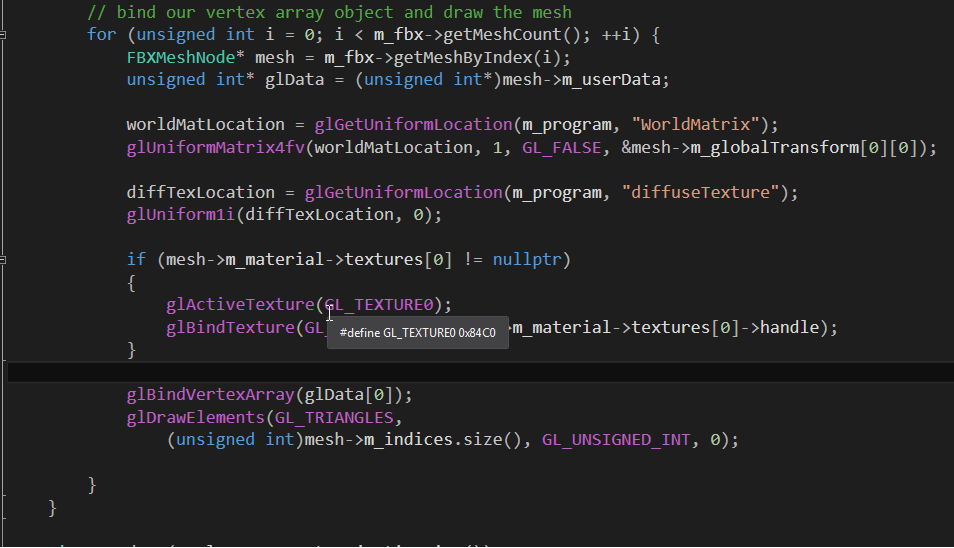This screenshot has height=548, width=954.
Task: Click "m_program" on the WorldMatrix line
Action: pyautogui.click(x=566, y=125)
